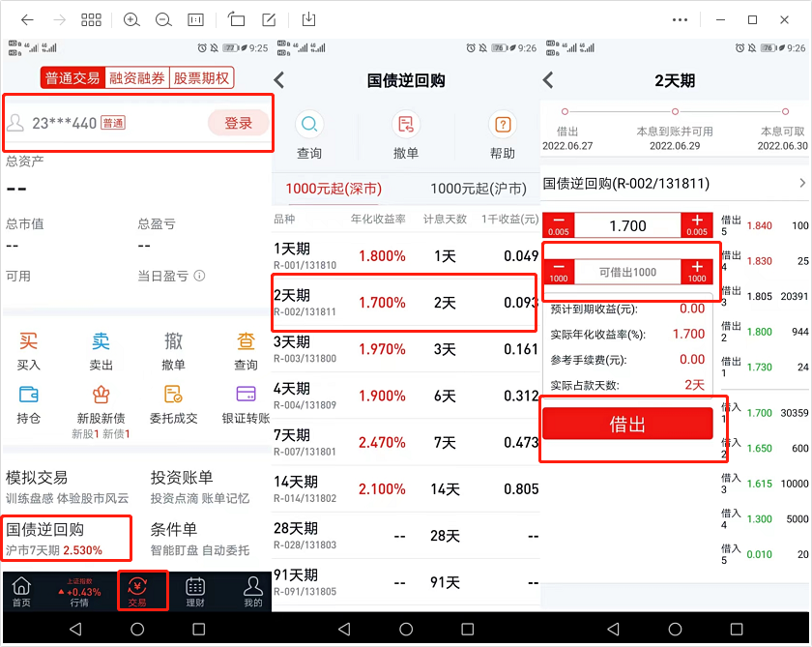Decrease amount with minus 1000 stepper

(558, 272)
